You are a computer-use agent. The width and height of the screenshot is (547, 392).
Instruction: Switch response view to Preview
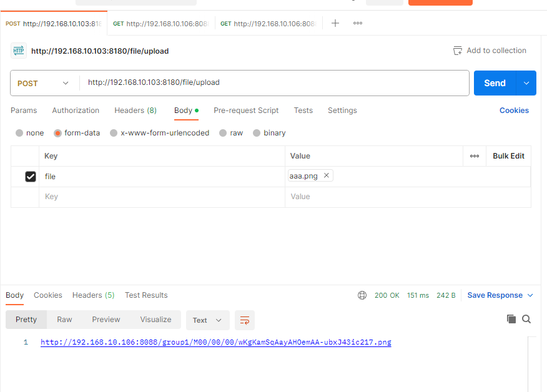(x=106, y=320)
